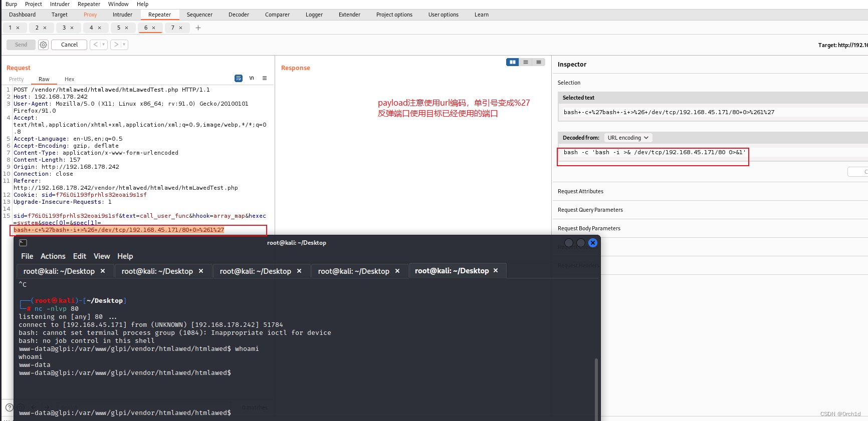Switch request view to Hex
This screenshot has height=421, width=868.
tap(69, 79)
